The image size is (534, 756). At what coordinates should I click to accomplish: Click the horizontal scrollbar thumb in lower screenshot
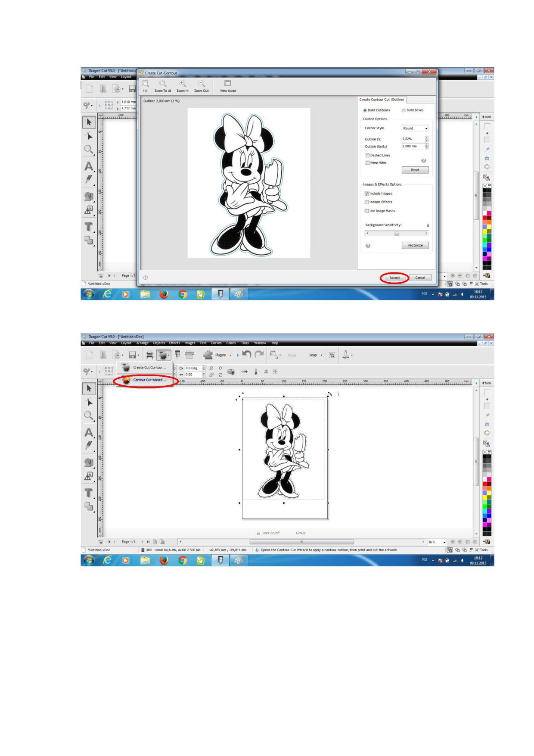pyautogui.click(x=301, y=542)
